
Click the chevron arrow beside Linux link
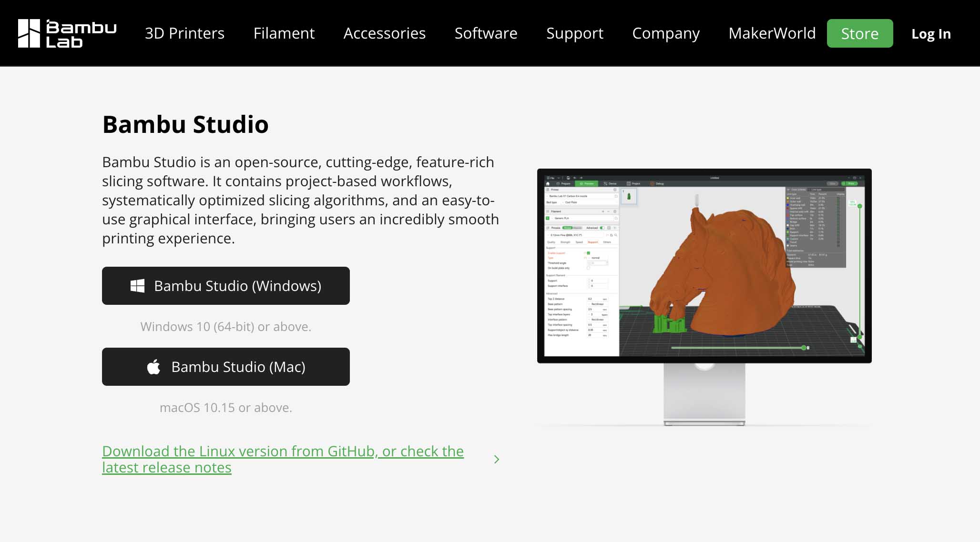pos(497,459)
